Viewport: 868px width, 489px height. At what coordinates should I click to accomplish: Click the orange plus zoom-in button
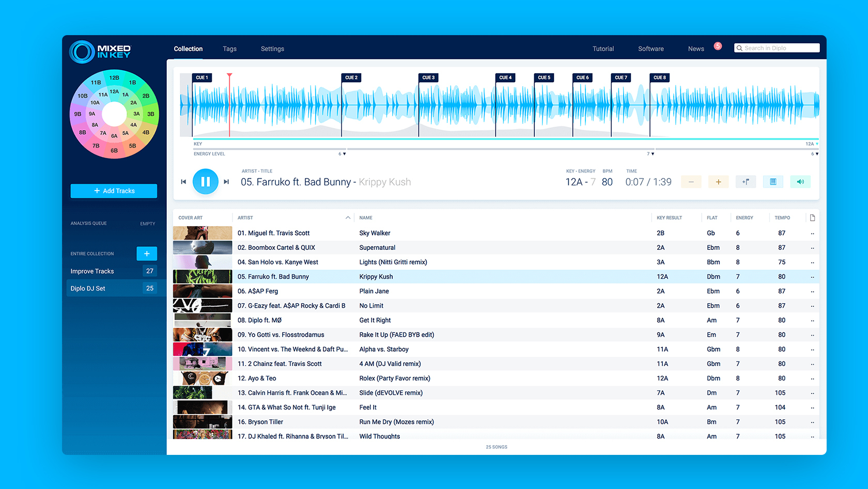point(718,182)
